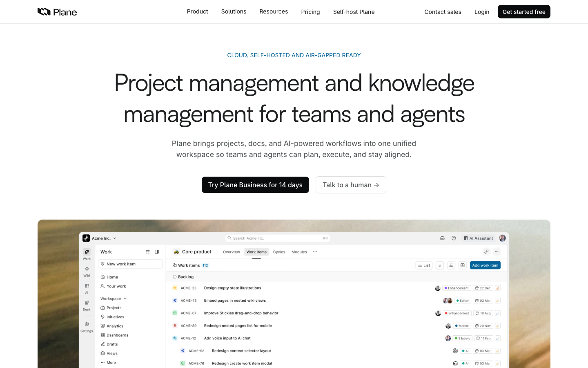Open Dashboards in the Workspace list
Viewport: 588px width, 368px height.
click(114, 335)
